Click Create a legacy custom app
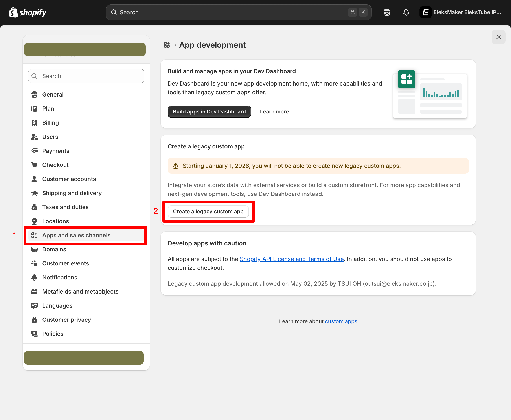Image resolution: width=511 pixels, height=420 pixels. pos(208,211)
